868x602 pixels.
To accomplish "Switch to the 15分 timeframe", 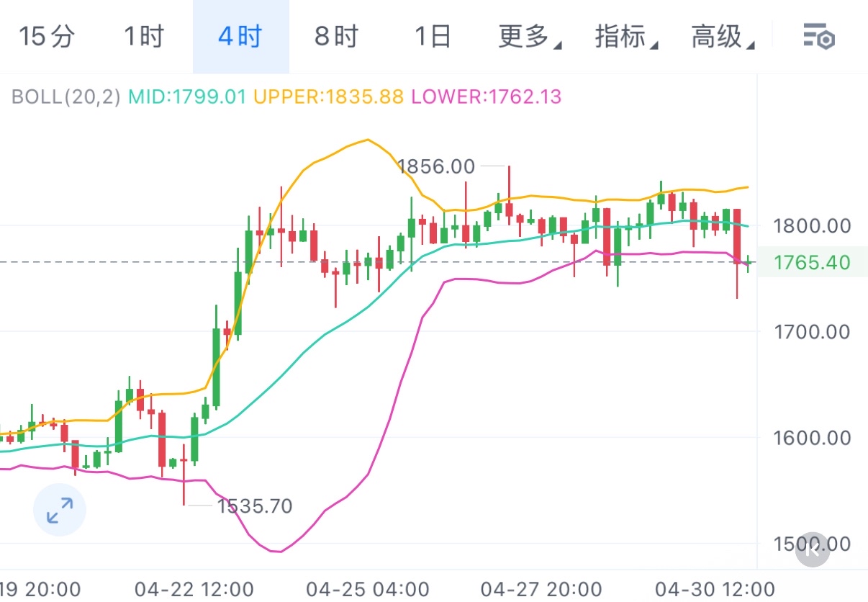I will 46,36.
